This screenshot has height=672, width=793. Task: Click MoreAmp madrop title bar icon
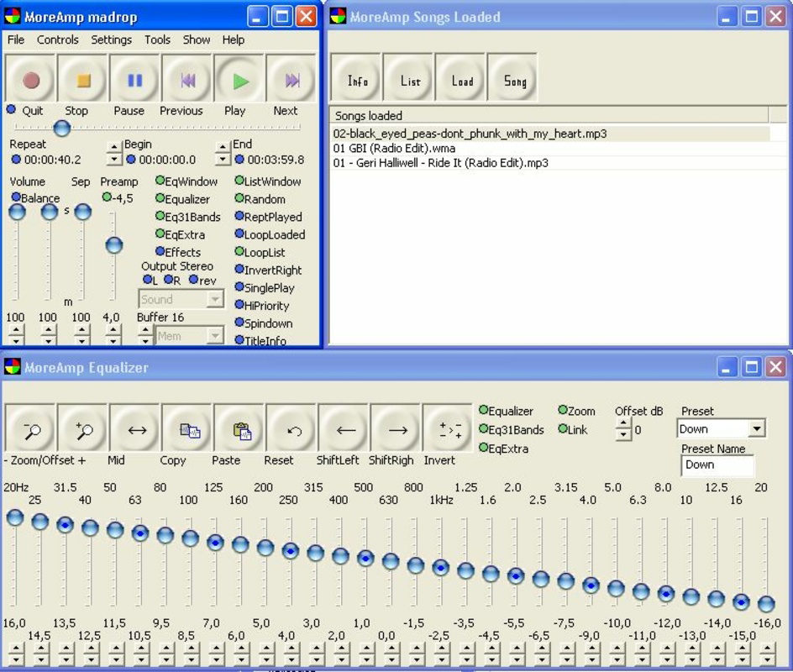(12, 16)
